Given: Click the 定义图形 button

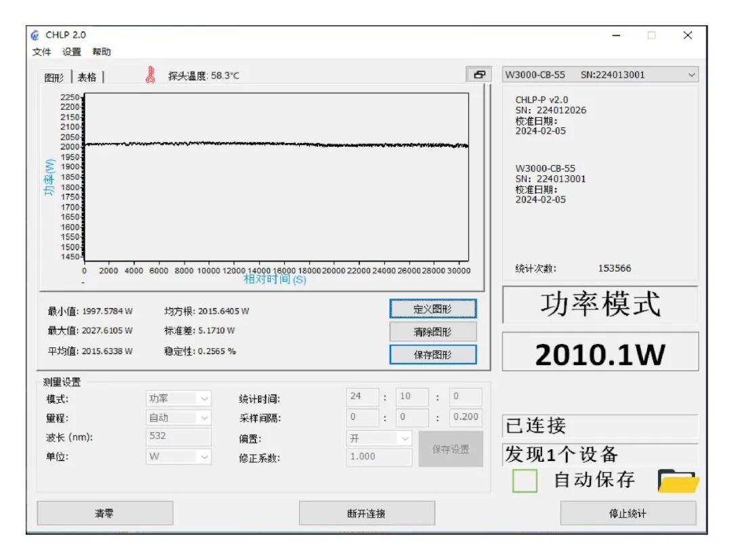Looking at the screenshot, I should coord(433,308).
